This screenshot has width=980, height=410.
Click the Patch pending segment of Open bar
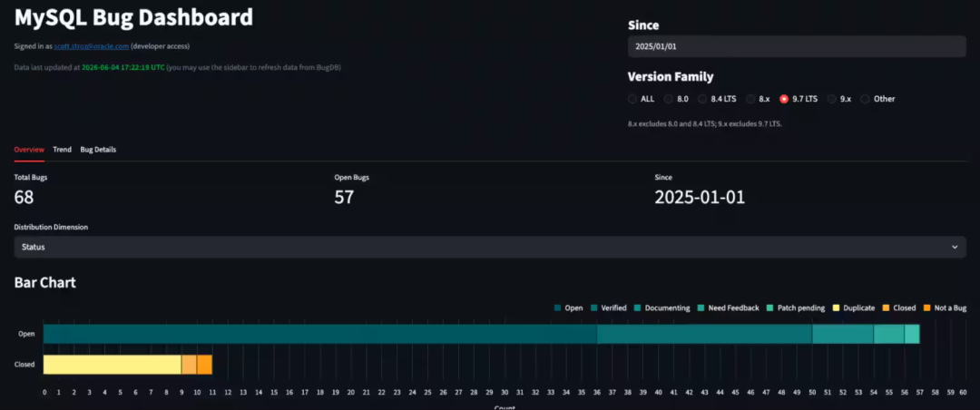pos(912,334)
